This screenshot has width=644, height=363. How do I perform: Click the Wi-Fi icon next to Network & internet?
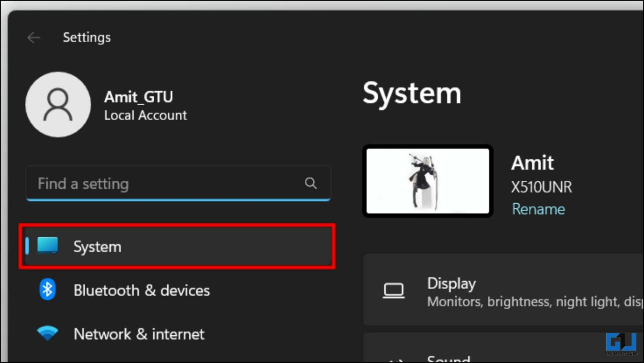coord(47,333)
